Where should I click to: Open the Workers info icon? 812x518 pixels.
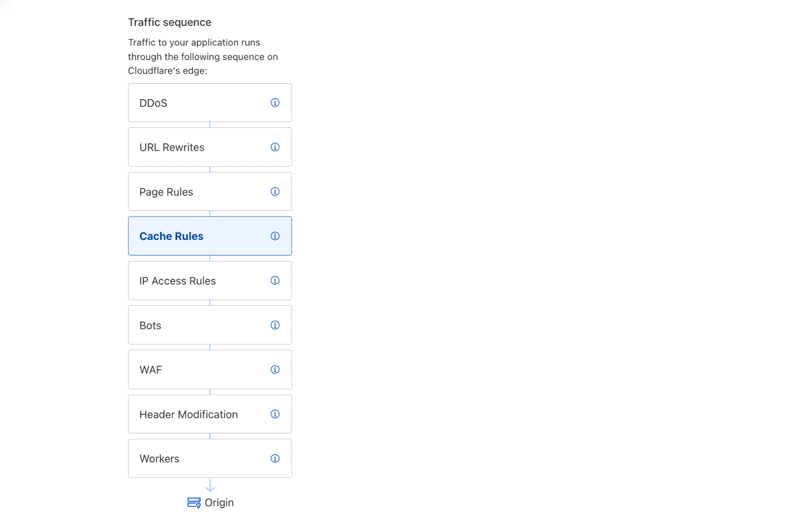click(x=275, y=458)
